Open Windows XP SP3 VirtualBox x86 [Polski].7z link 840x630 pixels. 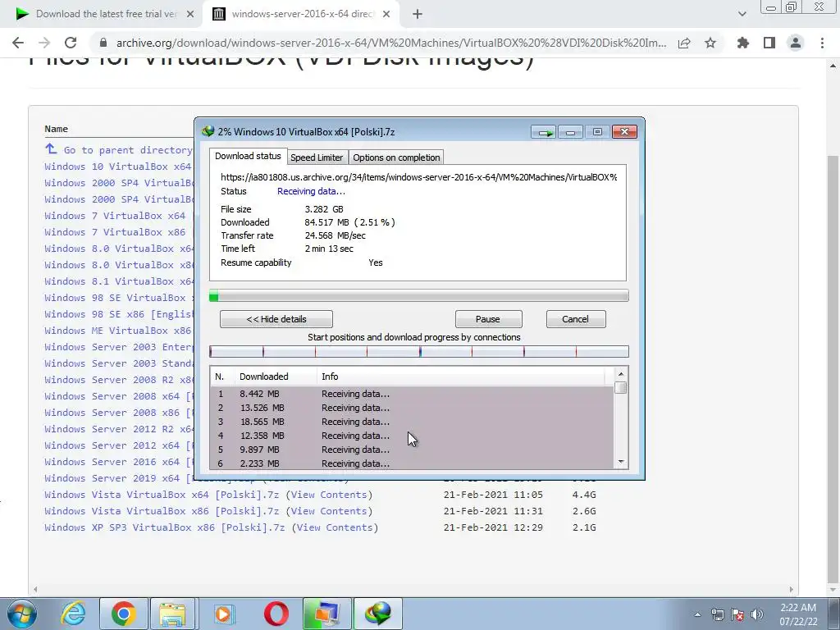pos(164,527)
